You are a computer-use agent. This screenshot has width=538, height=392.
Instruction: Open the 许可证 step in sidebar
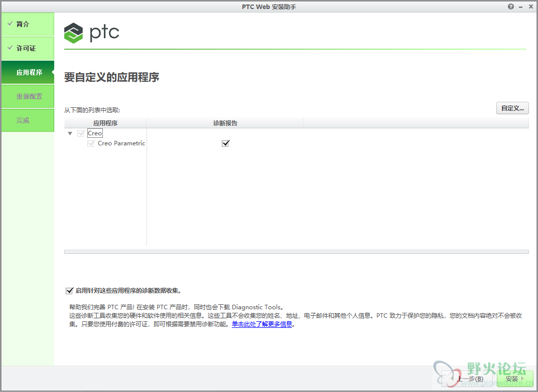[28, 48]
